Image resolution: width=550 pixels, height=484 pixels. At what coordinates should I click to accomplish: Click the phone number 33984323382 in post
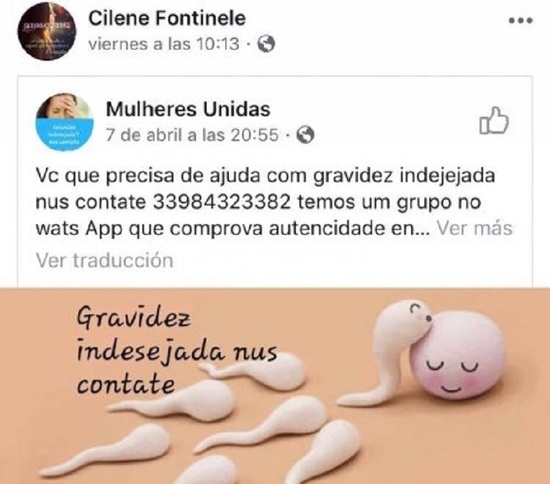[222, 202]
